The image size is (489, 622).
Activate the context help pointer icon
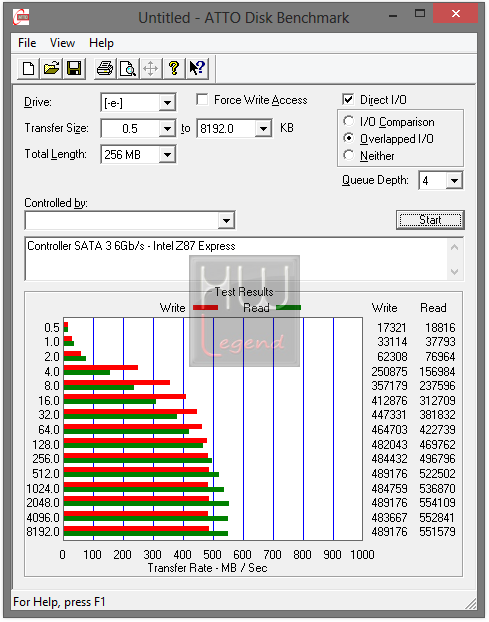click(197, 68)
